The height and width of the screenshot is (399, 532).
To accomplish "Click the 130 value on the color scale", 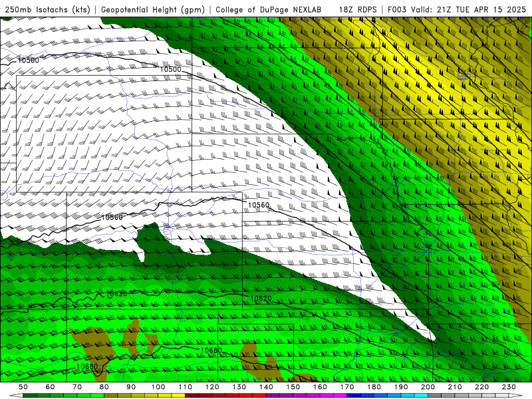I will 239,387.
